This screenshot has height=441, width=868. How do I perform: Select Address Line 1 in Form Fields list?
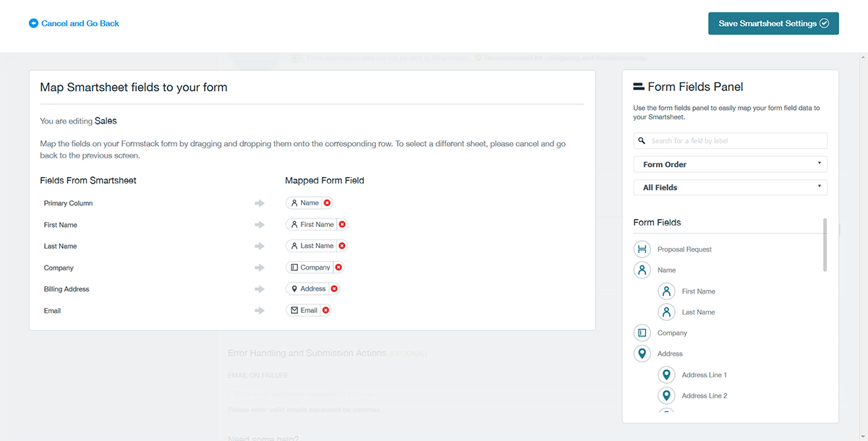pyautogui.click(x=705, y=375)
